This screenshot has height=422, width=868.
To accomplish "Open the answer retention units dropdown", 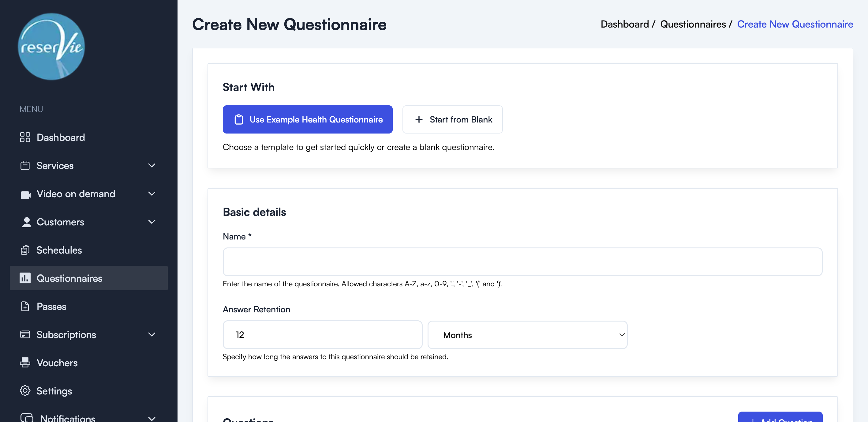I will coord(527,335).
